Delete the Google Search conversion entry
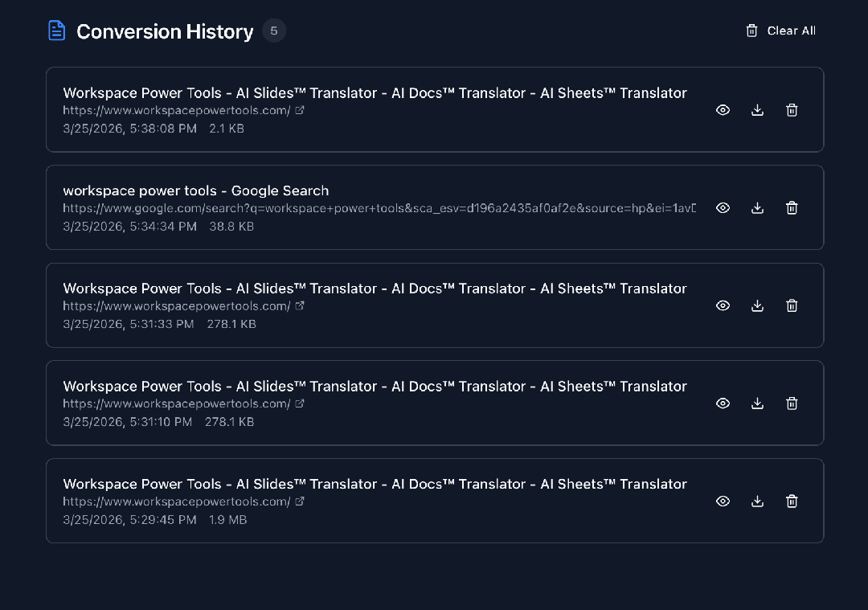This screenshot has height=610, width=868. pyautogui.click(x=792, y=208)
